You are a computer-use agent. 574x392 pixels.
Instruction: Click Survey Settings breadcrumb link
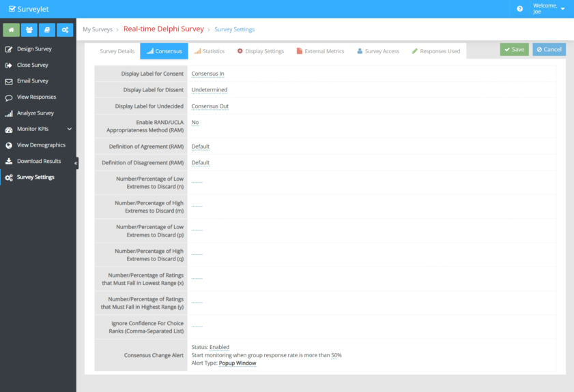click(234, 29)
